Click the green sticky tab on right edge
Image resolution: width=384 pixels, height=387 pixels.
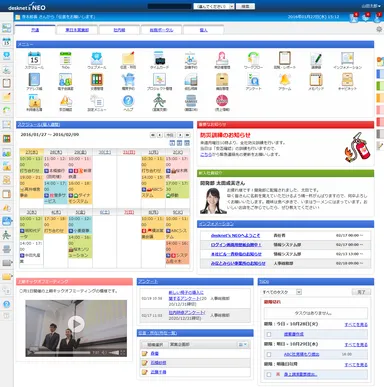[x=380, y=86]
